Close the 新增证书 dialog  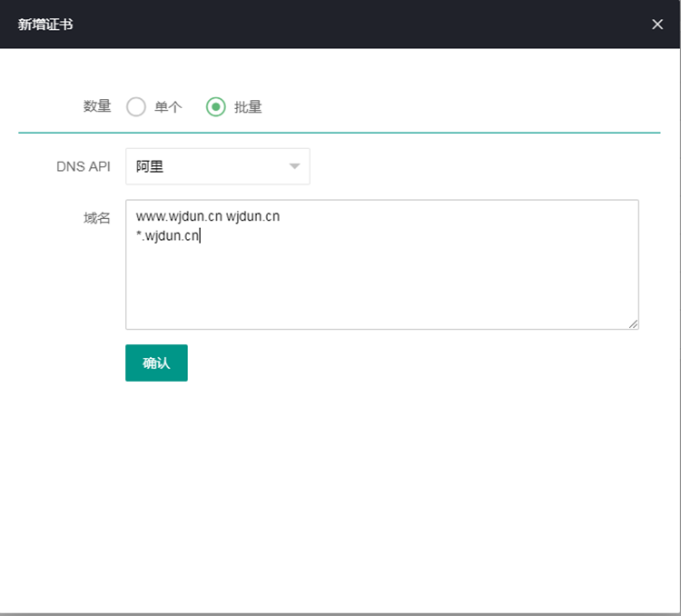[657, 25]
